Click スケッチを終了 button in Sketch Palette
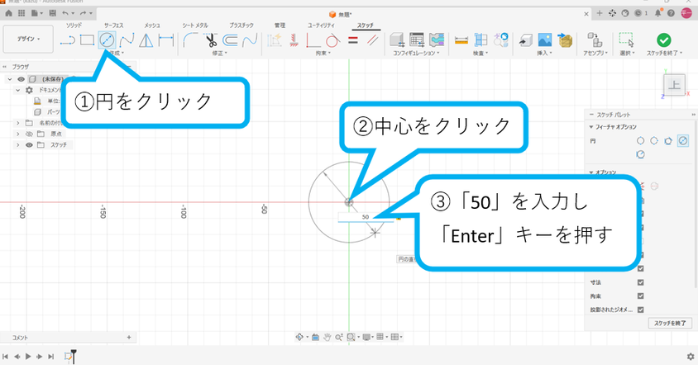This screenshot has height=365, width=698. point(670,323)
